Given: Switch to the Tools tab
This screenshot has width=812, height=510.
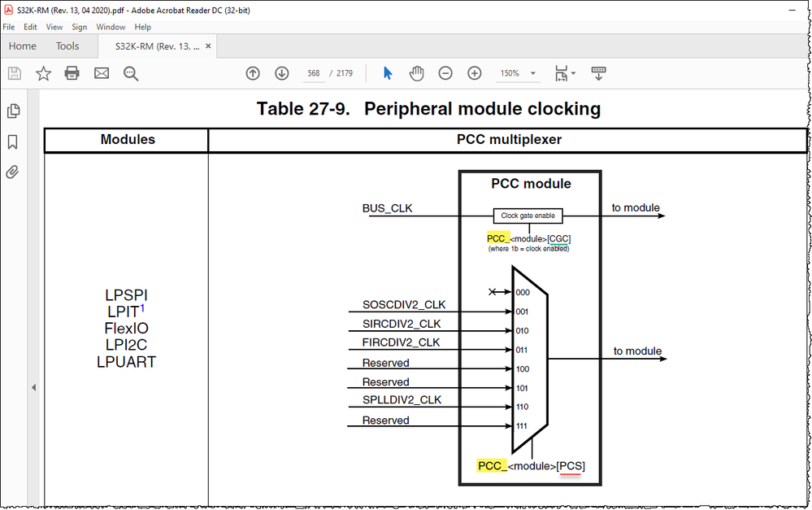Looking at the screenshot, I should tap(67, 46).
